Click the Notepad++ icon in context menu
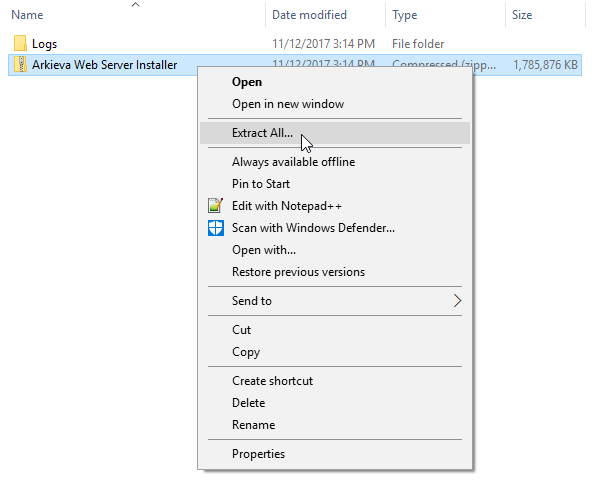 216,206
